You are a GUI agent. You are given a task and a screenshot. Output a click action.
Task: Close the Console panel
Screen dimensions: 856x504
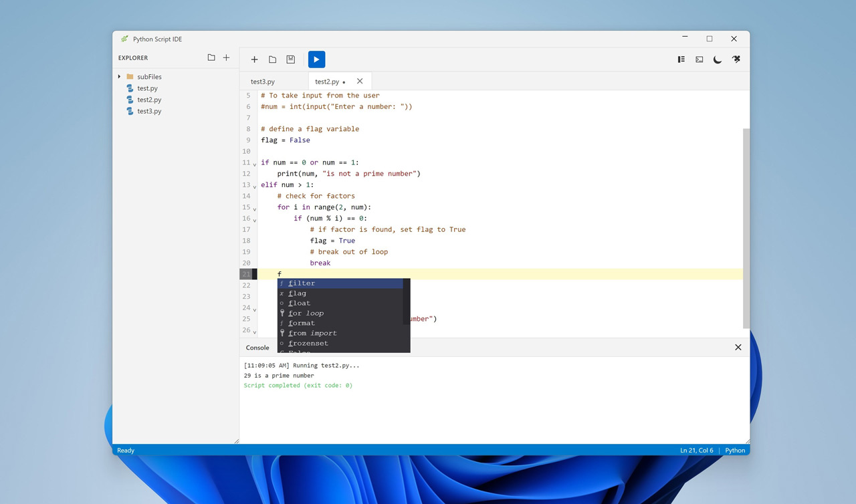[738, 348]
